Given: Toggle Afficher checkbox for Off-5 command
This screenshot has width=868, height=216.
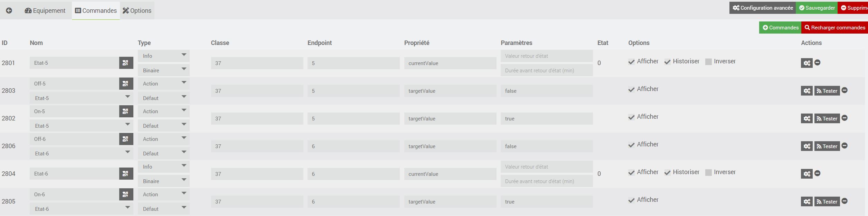Looking at the screenshot, I should click(631, 90).
